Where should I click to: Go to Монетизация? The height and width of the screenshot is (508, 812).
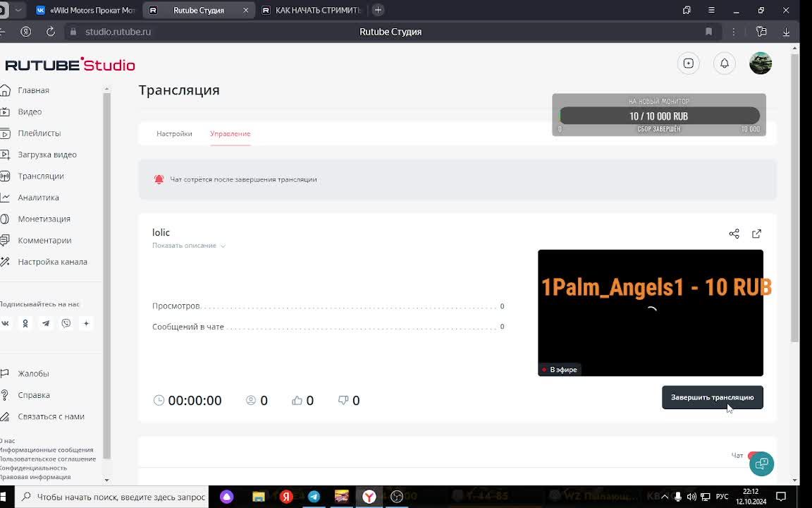[44, 219]
